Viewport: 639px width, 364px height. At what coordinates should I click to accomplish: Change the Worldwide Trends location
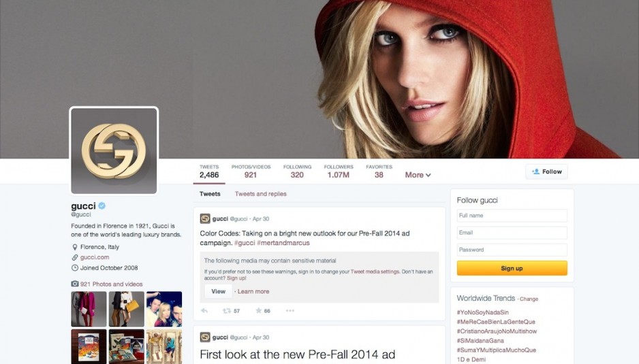(529, 299)
